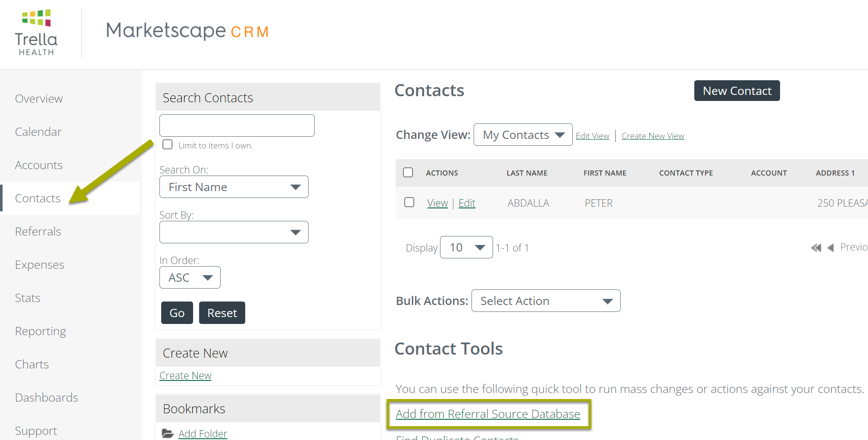The image size is (868, 440).
Task: Click the CONTACT TYPE column header
Action: (686, 173)
